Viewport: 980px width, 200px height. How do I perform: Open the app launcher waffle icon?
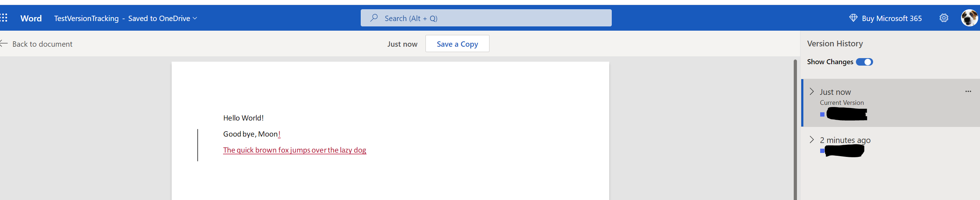(x=4, y=18)
